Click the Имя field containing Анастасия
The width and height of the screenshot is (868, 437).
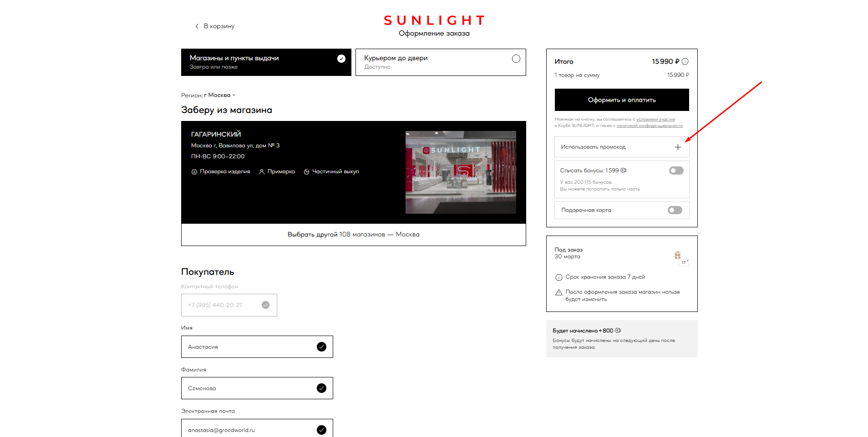pyautogui.click(x=250, y=347)
